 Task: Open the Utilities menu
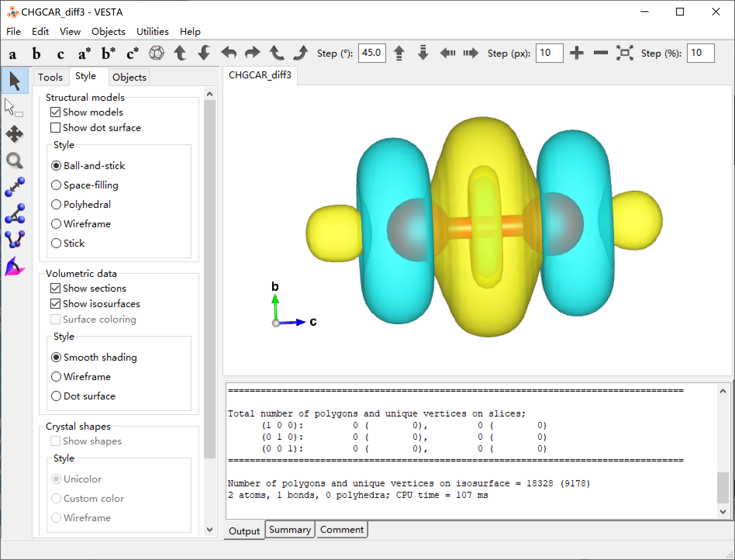coord(153,31)
